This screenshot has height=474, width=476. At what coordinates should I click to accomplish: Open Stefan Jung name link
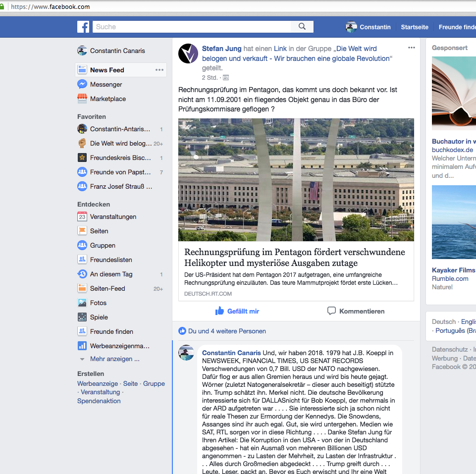point(221,49)
